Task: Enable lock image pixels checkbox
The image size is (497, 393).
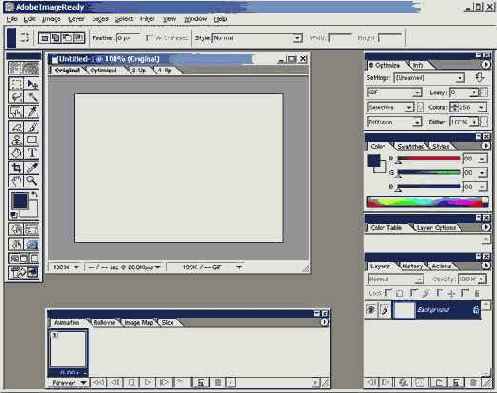Action: [413, 293]
